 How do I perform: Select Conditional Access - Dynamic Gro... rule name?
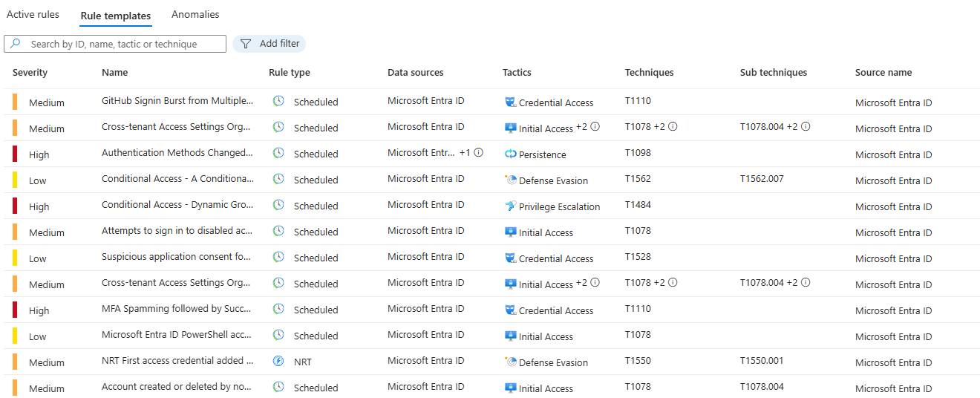[x=177, y=204]
